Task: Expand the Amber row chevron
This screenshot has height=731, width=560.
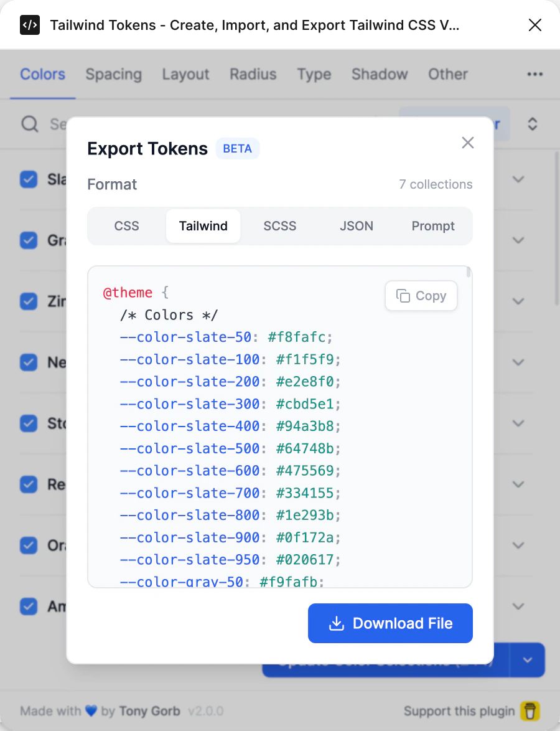Action: pyautogui.click(x=518, y=606)
